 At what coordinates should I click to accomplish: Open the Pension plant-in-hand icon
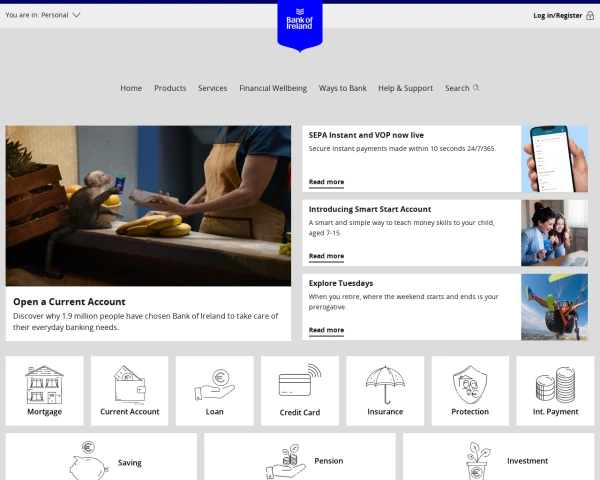[x=285, y=460]
